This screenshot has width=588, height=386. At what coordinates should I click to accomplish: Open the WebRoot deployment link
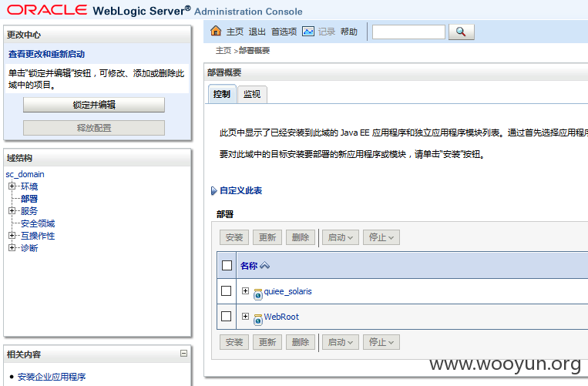tap(281, 317)
